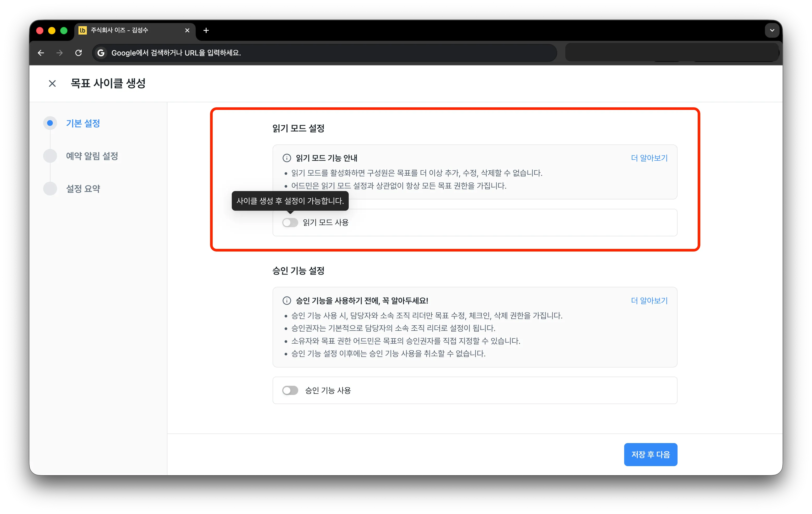Select the 주식회사 이즈 - 김성수 browser tab
This screenshot has width=812, height=514.
pos(135,30)
